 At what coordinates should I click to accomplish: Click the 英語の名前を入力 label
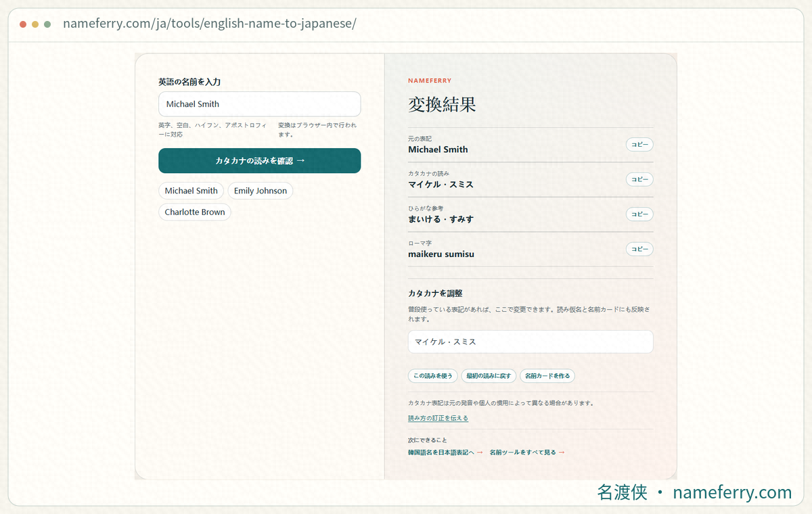click(x=189, y=82)
